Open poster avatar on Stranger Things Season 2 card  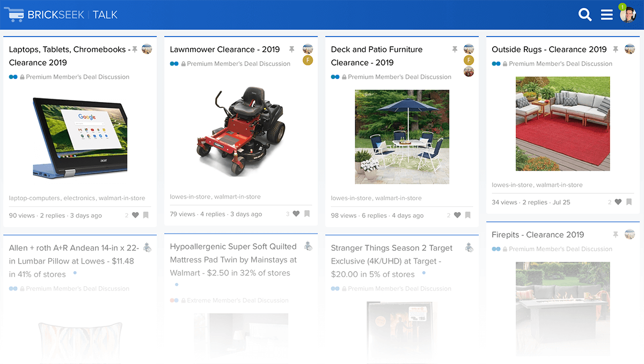[469, 247]
